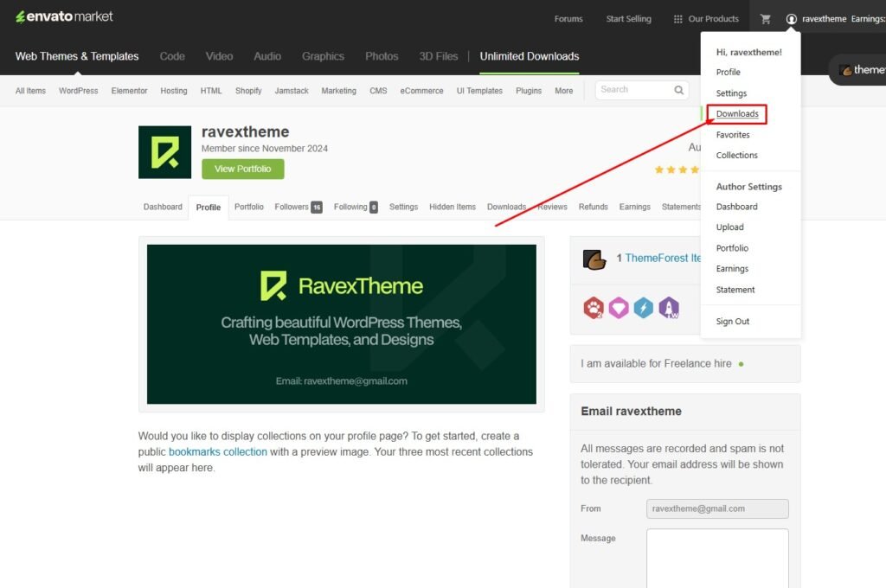Open the Audio marketplace category
The image size is (886, 588).
(x=267, y=56)
